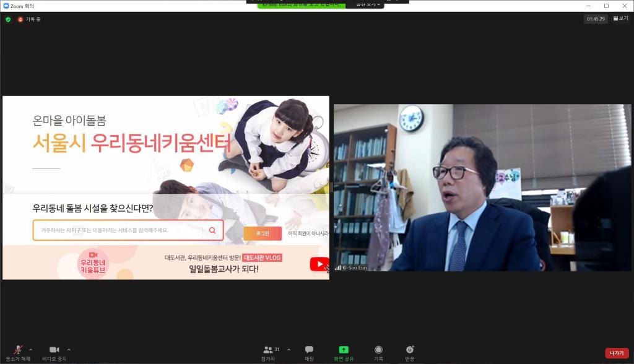Toggle meeting recording with 기록 button
634x364 pixels.
point(378,353)
